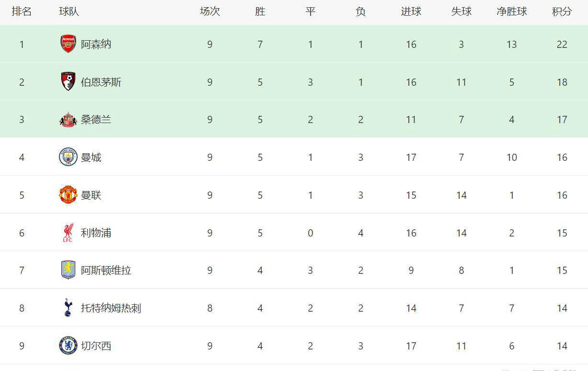This screenshot has height=371, width=588.
Task: Sort by 净胜球 column header
Action: click(x=511, y=11)
